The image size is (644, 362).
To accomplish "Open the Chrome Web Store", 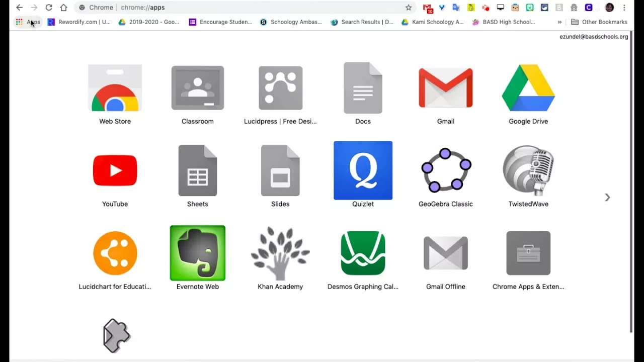I will [x=115, y=87].
